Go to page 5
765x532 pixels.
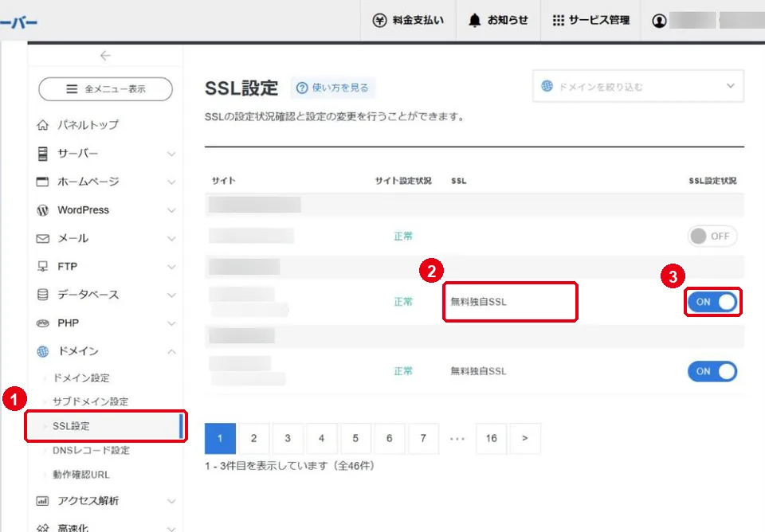[x=355, y=438]
